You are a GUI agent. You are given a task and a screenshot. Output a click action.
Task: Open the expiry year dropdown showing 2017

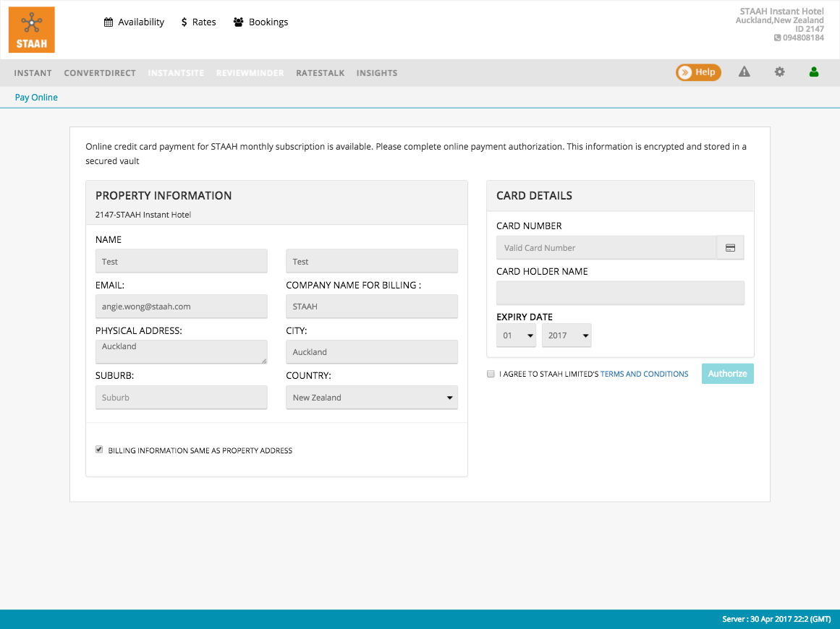tap(567, 335)
